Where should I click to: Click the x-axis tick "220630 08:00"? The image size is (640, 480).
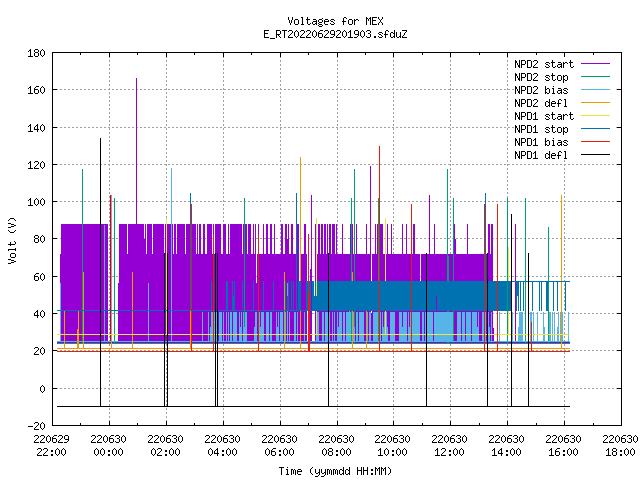336,446
